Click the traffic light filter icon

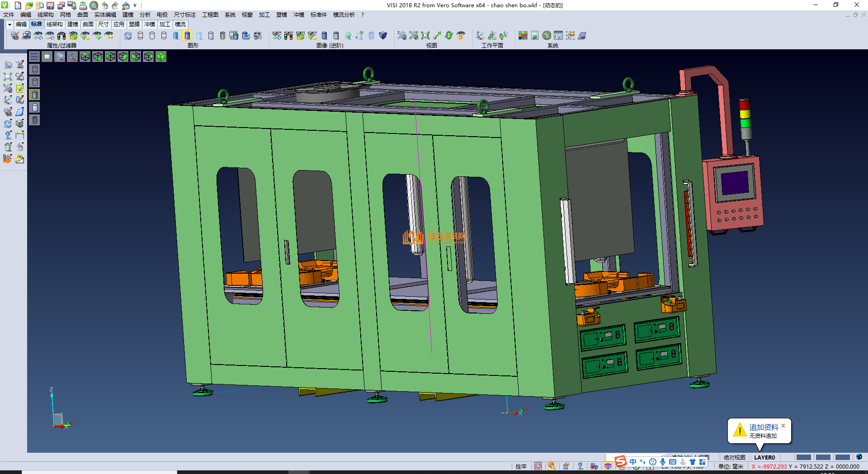[x=61, y=35]
